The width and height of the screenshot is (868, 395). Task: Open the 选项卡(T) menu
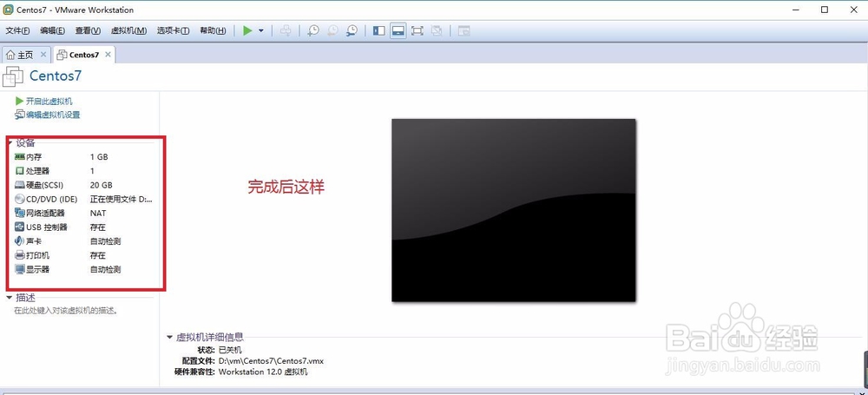[x=173, y=31]
